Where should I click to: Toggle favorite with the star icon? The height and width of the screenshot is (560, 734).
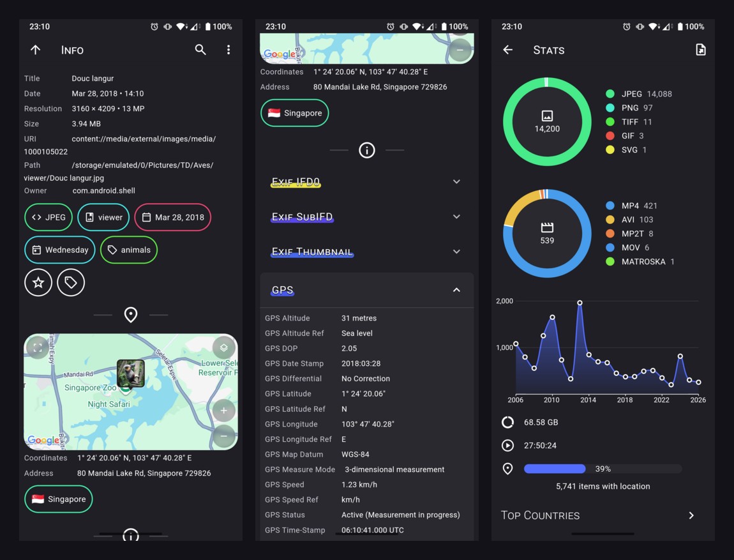38,282
